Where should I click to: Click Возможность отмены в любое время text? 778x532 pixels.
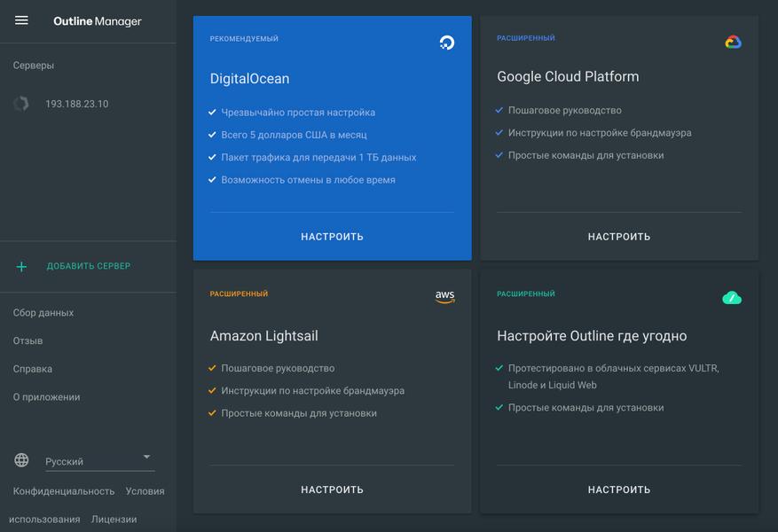click(308, 180)
